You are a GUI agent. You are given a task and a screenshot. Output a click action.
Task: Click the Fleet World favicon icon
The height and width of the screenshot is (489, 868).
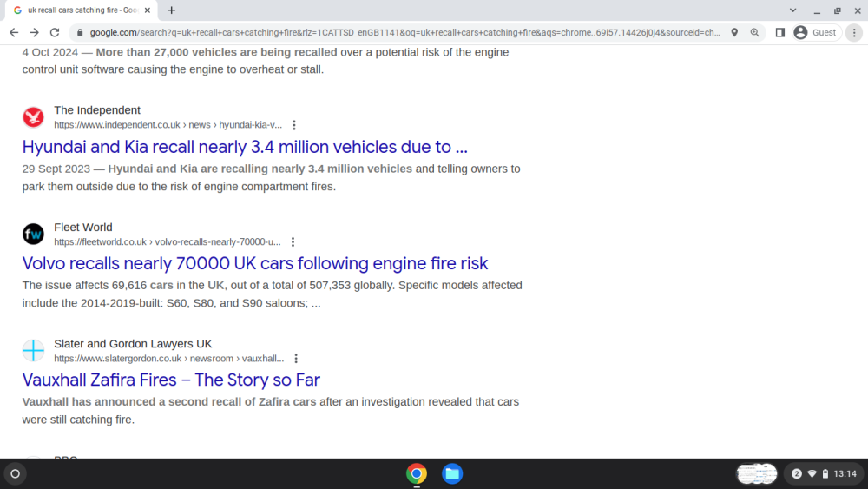click(x=33, y=234)
